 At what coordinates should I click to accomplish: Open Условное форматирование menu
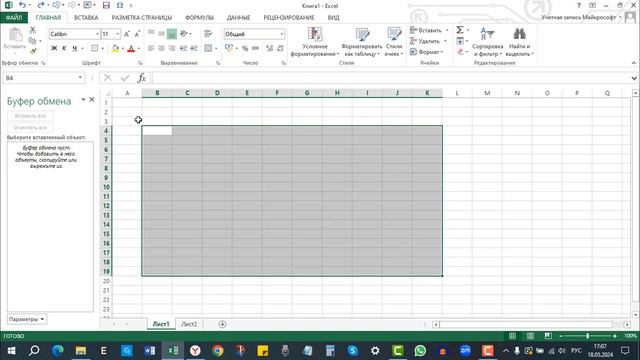pyautogui.click(x=315, y=42)
